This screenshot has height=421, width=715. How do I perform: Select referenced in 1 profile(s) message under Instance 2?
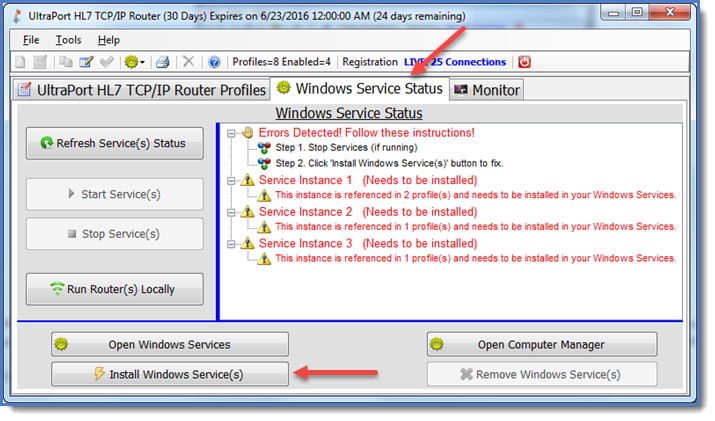click(x=476, y=226)
